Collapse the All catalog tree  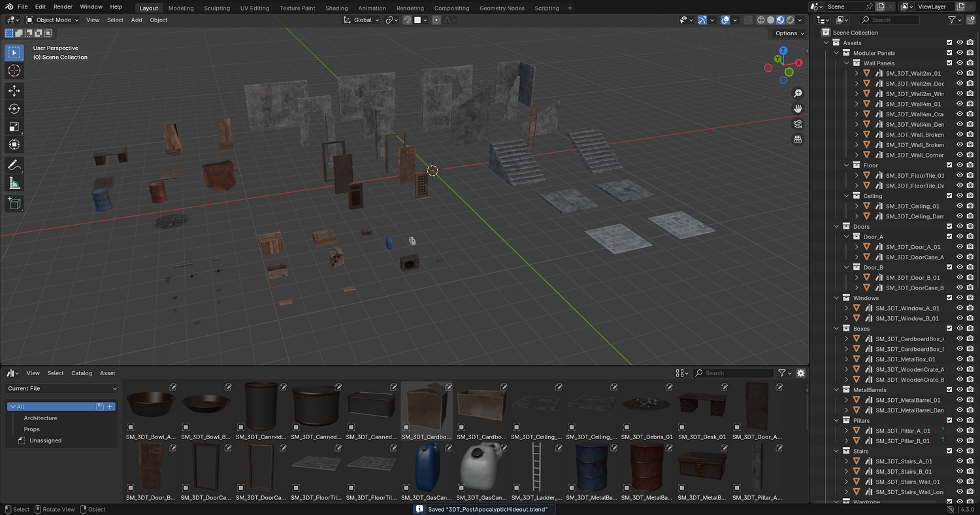[x=12, y=407]
